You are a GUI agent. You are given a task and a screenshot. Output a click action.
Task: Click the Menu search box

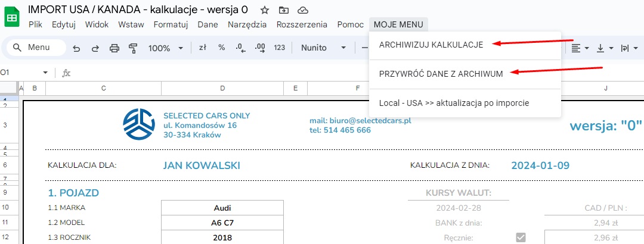click(x=36, y=48)
